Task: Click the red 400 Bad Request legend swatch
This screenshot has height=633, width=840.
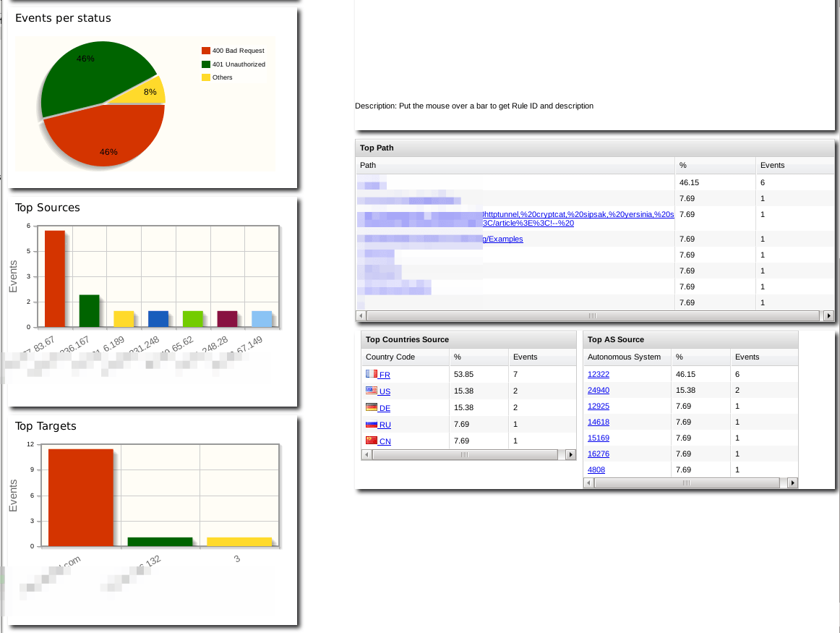Action: pos(206,51)
